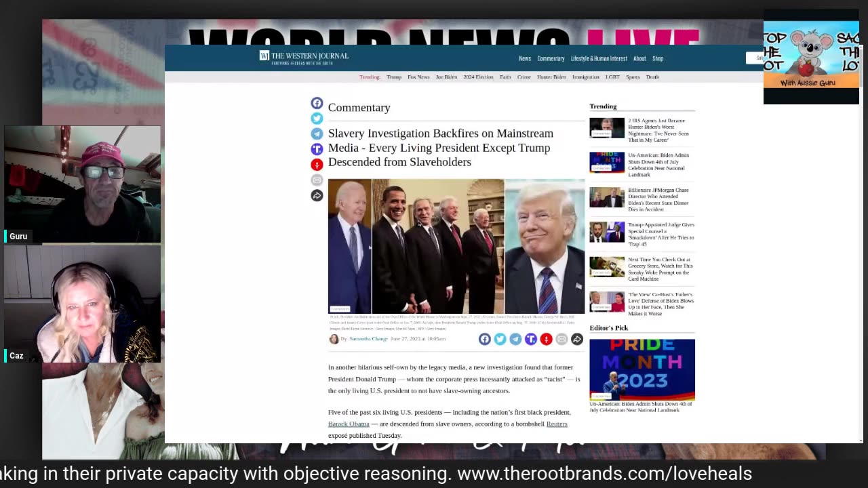Screen dimensions: 868x488
Task: Click Telegram icon beside article date
Action: [x=515, y=339]
